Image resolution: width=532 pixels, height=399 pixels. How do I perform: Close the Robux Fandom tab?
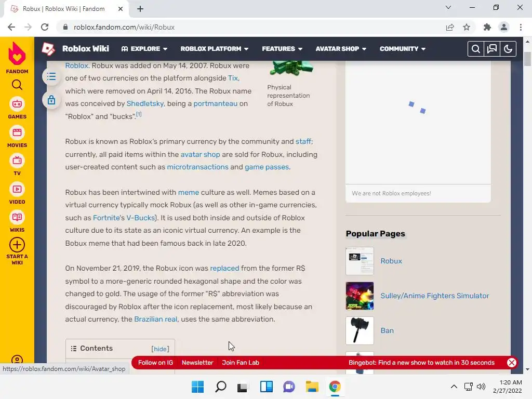pos(121,9)
